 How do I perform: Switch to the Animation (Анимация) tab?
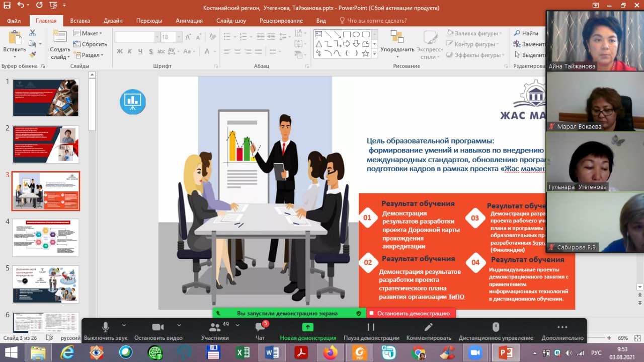coord(189,21)
